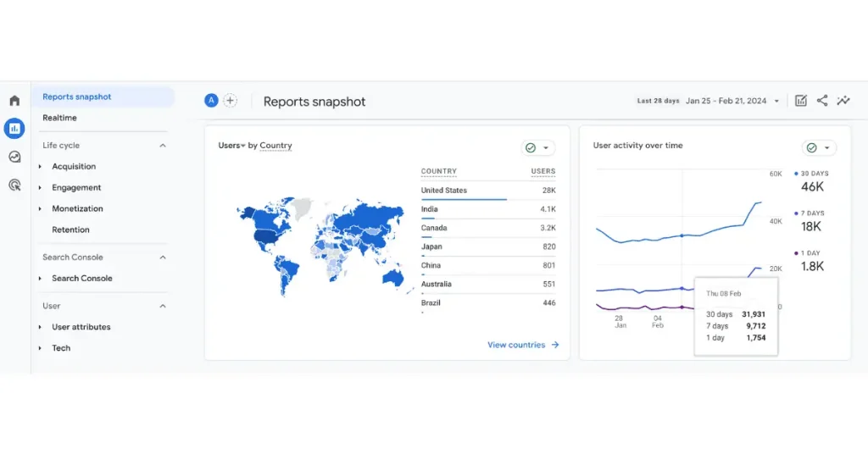Open the Retention report

(x=71, y=230)
